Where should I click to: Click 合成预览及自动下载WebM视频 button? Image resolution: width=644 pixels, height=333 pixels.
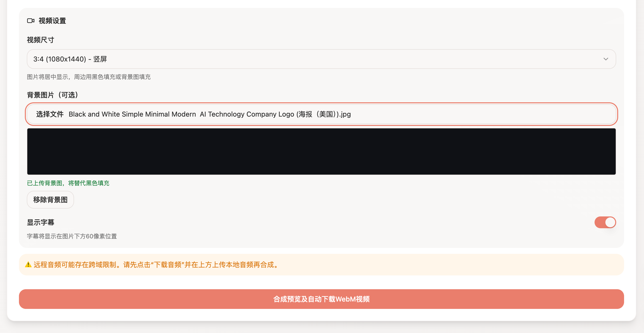coord(321,299)
